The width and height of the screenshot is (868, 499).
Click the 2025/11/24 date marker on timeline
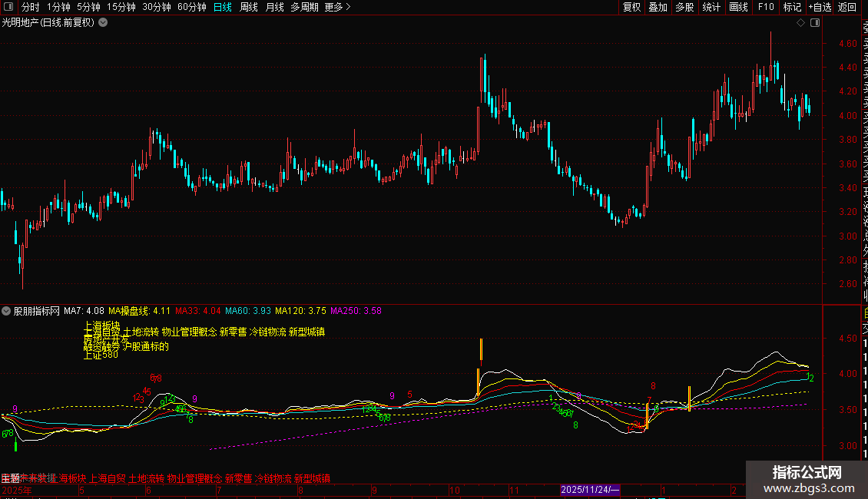[x=590, y=490]
